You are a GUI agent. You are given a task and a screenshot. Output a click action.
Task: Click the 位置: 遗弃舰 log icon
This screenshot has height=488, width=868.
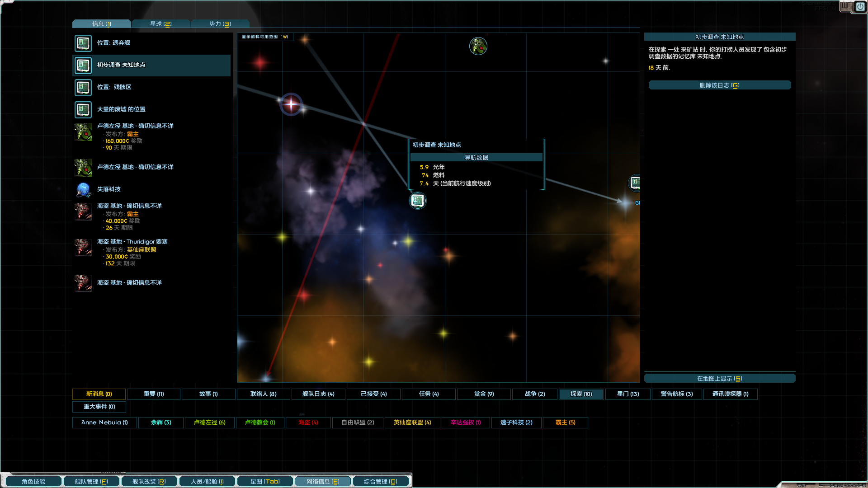pos(83,43)
